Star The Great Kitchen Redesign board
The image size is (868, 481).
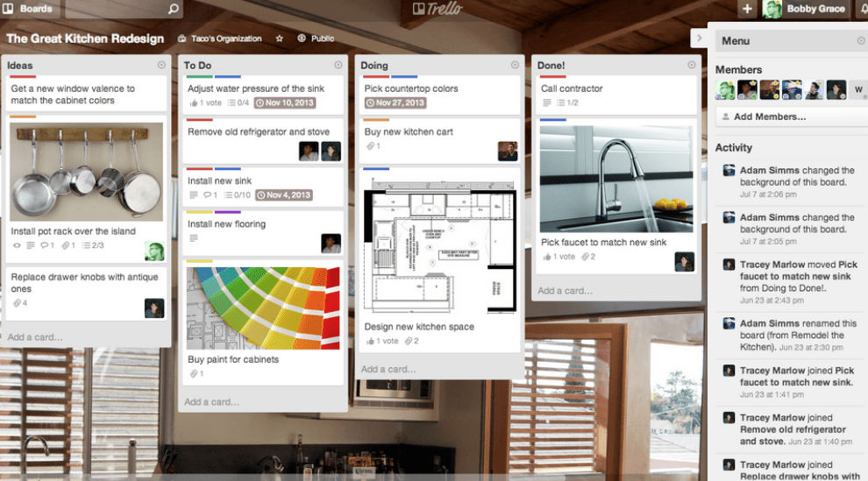[280, 39]
